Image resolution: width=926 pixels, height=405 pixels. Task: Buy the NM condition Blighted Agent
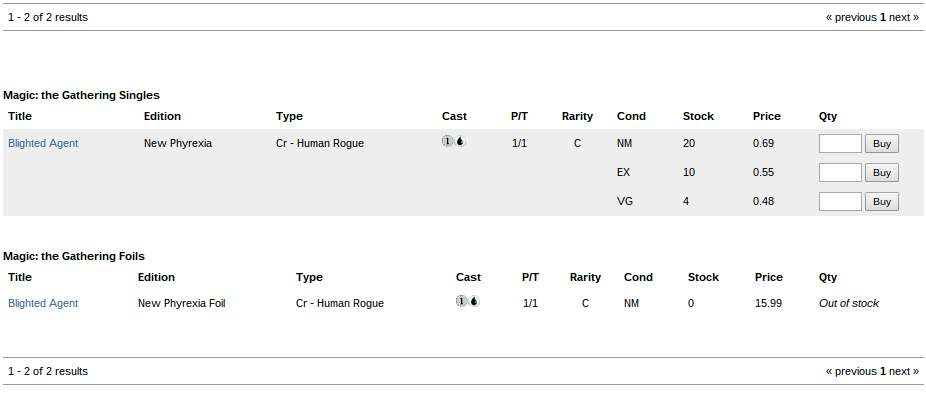click(x=882, y=143)
